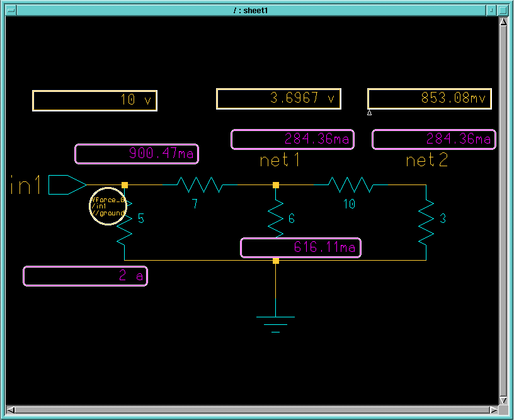Click the 616.11ma current monitor box
The height and width of the screenshot is (420, 514).
pyautogui.click(x=300, y=247)
